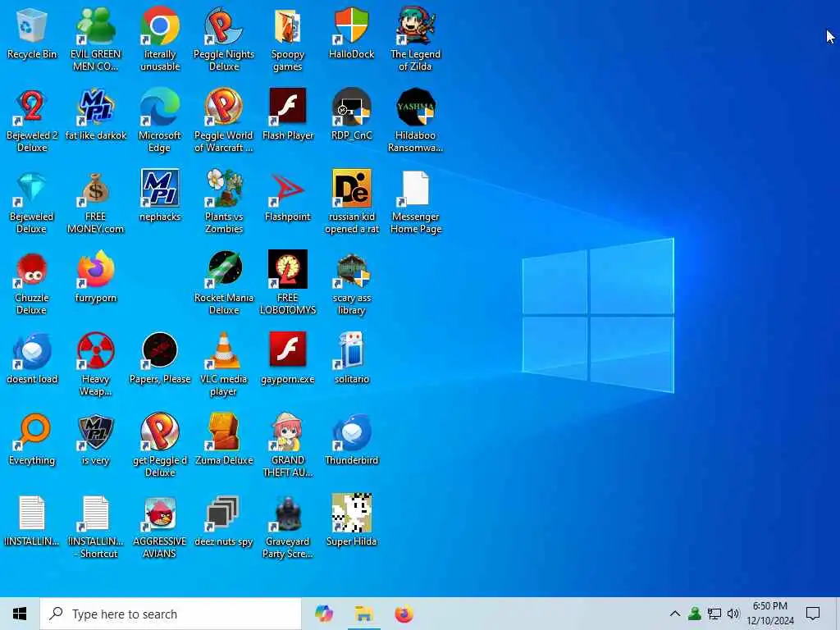Click the green person tray icon
This screenshot has width=840, height=630.
tap(694, 614)
